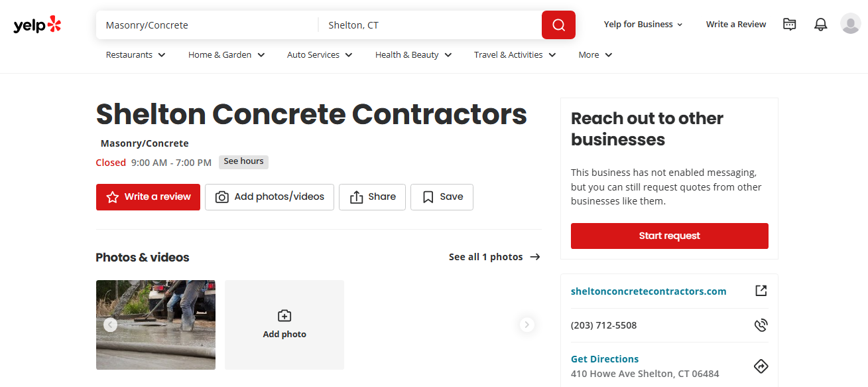Open the projects inbox icon
Viewport: 868px width, 387px height.
tap(790, 25)
